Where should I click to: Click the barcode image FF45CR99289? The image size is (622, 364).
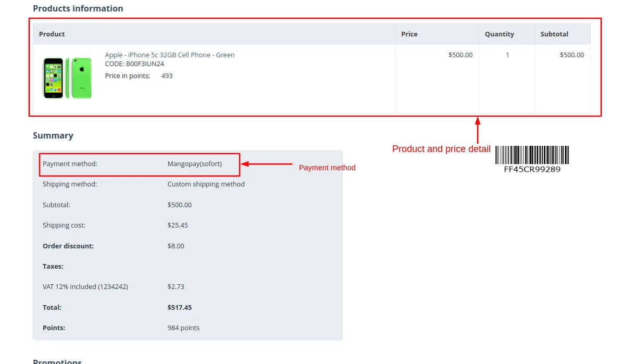pos(532,159)
